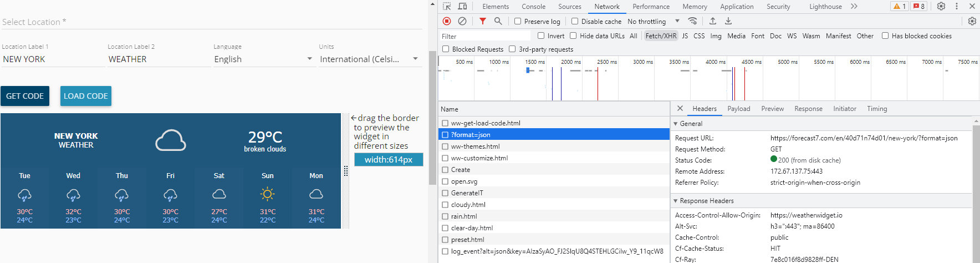
Task: Enable the Preserve log checkbox
Action: pyautogui.click(x=518, y=22)
